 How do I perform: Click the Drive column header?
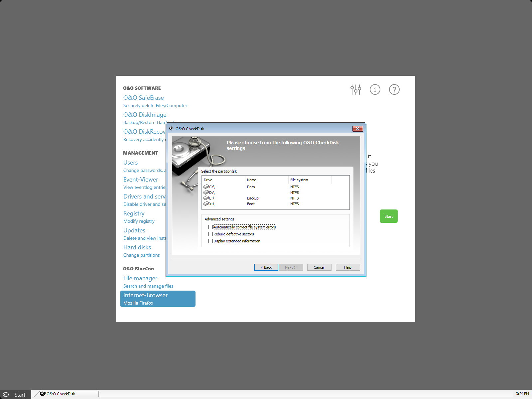(223, 180)
